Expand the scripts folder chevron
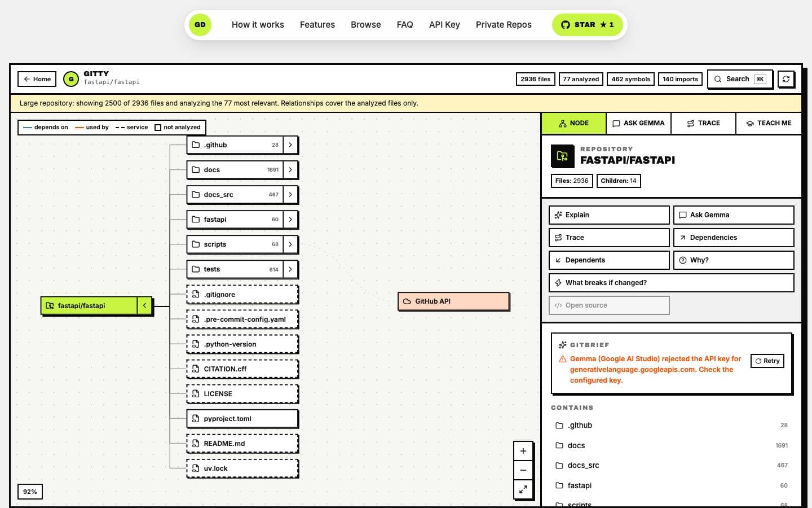 pos(290,244)
